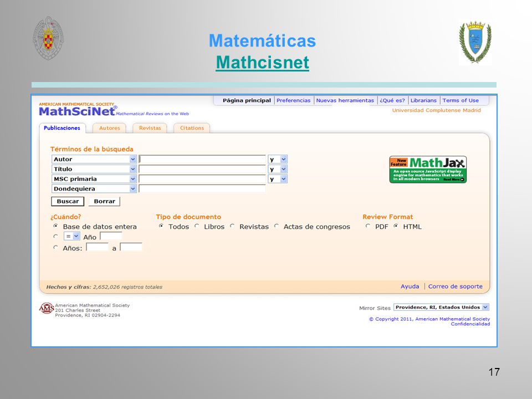This screenshot has width=532, height=399.
Task: Select the single Año radio option
Action: pyautogui.click(x=55, y=236)
